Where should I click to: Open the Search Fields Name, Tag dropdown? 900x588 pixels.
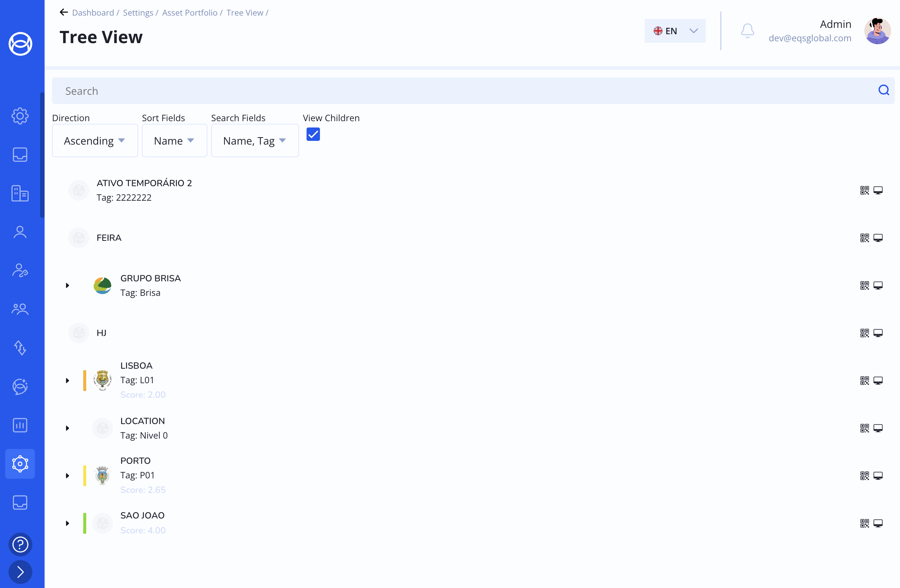255,140
